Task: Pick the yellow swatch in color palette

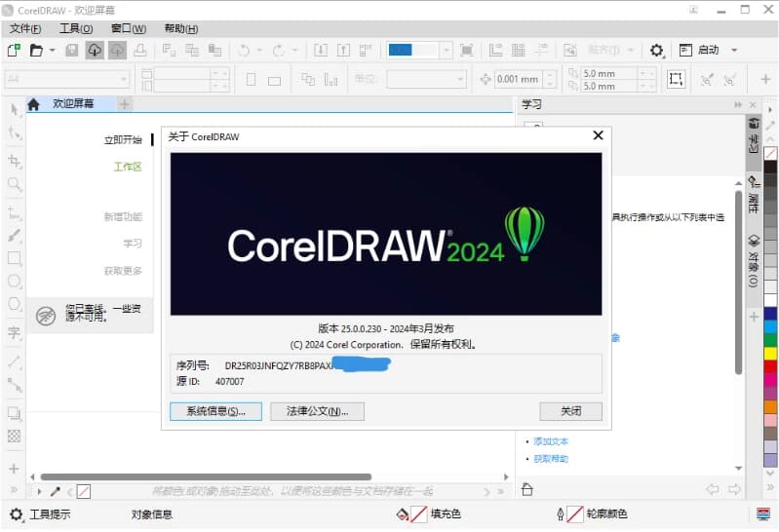Action: click(x=770, y=354)
